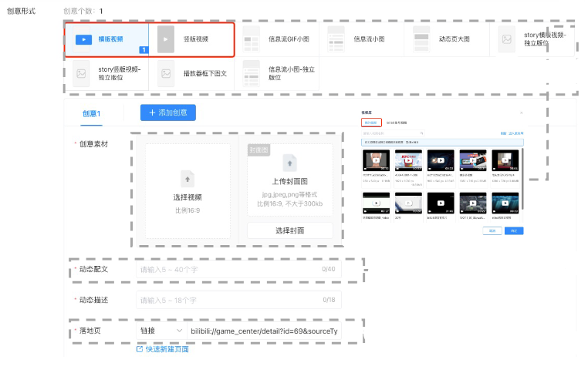Viewport: 588px width, 373px height.
Task: Click the 选择封面 button
Action: [x=290, y=230]
